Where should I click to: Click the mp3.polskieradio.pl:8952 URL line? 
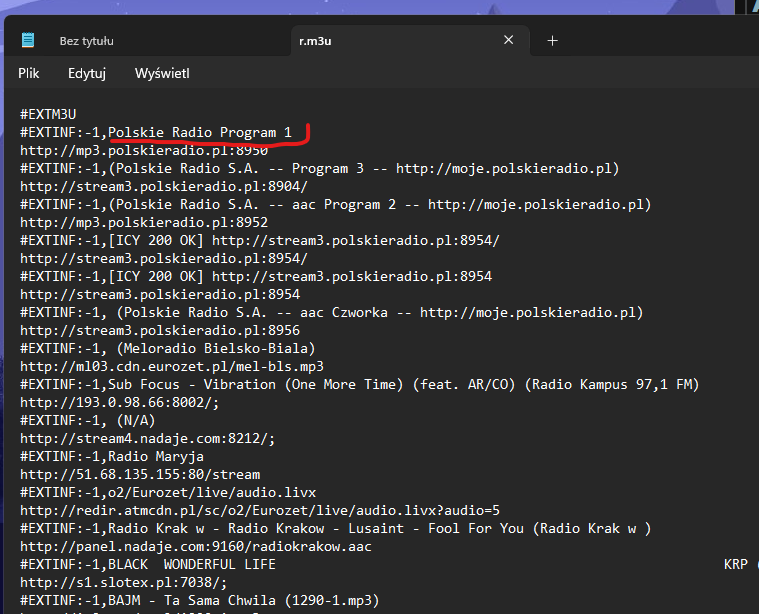[x=144, y=222]
